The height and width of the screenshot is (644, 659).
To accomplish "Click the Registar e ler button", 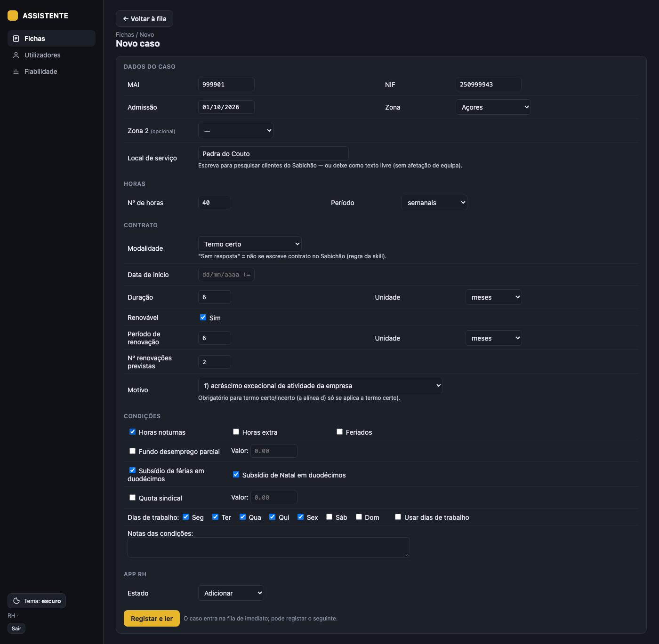I will (x=152, y=619).
